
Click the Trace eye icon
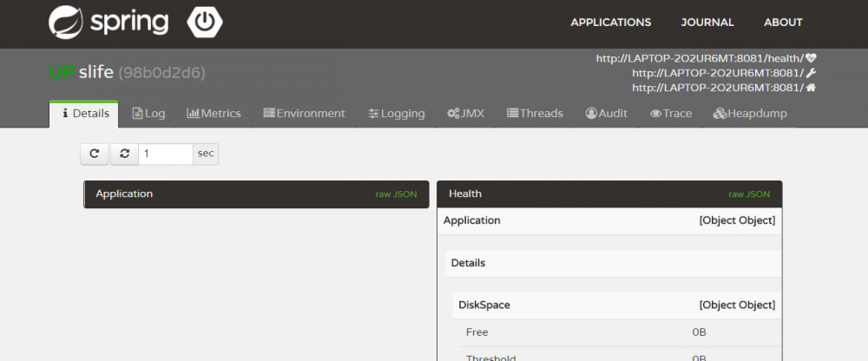tap(656, 114)
